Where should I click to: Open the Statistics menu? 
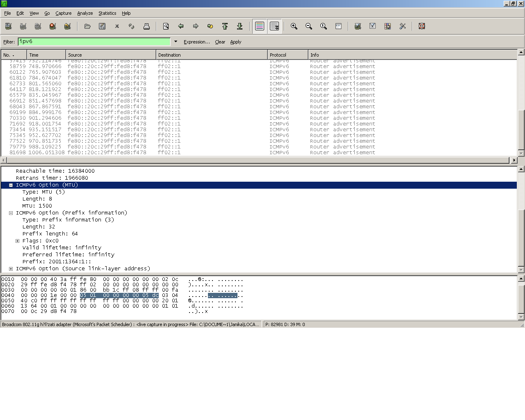pos(107,13)
